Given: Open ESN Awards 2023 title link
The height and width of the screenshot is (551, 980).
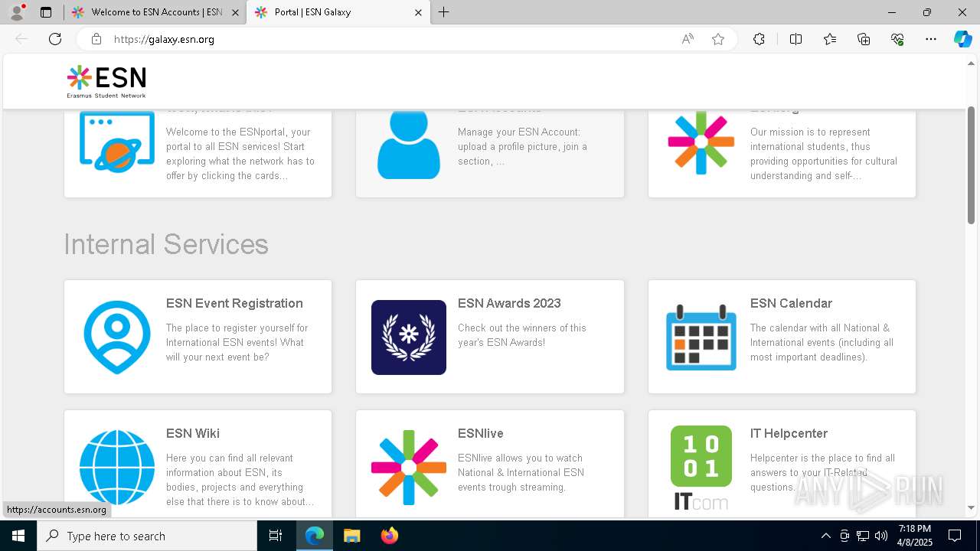Looking at the screenshot, I should pos(509,303).
